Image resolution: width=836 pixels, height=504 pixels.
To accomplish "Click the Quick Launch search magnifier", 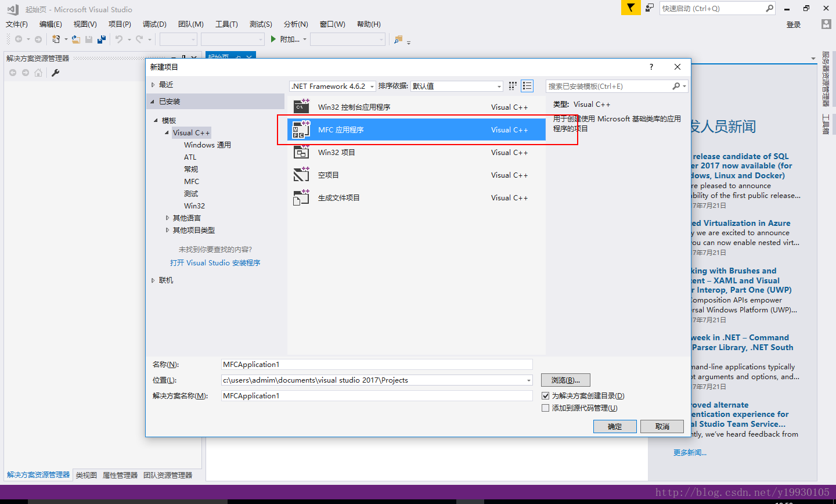I will tap(770, 8).
